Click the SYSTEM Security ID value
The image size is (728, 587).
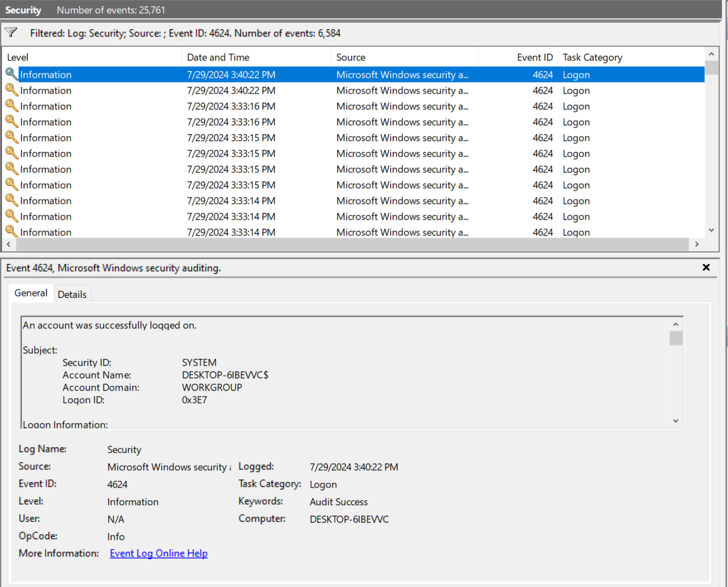click(199, 362)
